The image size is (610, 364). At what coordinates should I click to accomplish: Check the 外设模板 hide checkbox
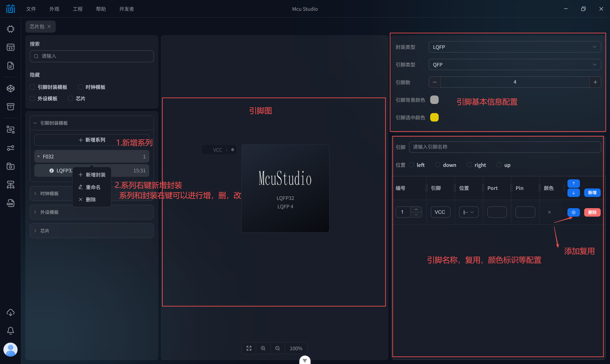tap(32, 98)
